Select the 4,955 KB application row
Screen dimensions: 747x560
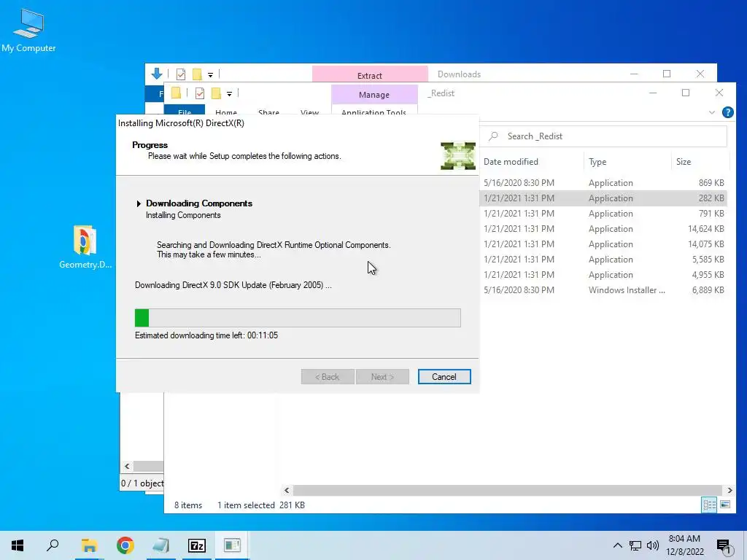pos(603,275)
